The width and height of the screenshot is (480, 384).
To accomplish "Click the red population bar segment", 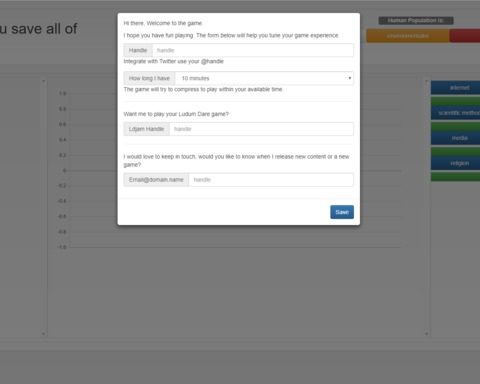I will coord(465,36).
